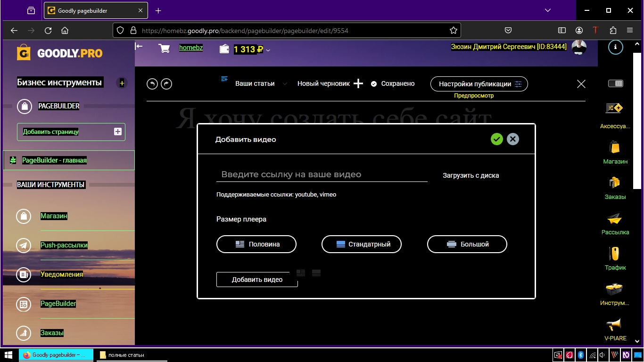The width and height of the screenshot is (644, 362).
Task: Switch to полные статьи taskbar window
Action: click(132, 355)
